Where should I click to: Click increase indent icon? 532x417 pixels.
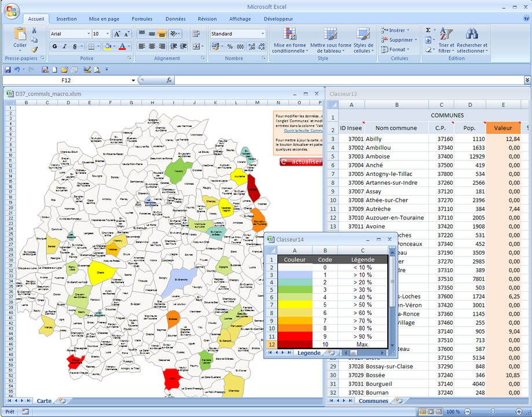click(184, 46)
